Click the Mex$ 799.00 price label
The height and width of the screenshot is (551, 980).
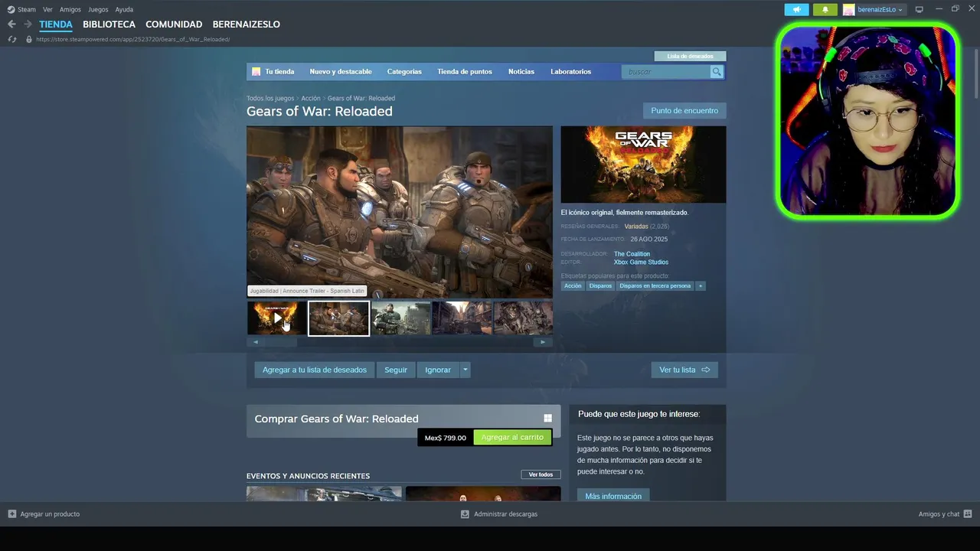tap(446, 438)
